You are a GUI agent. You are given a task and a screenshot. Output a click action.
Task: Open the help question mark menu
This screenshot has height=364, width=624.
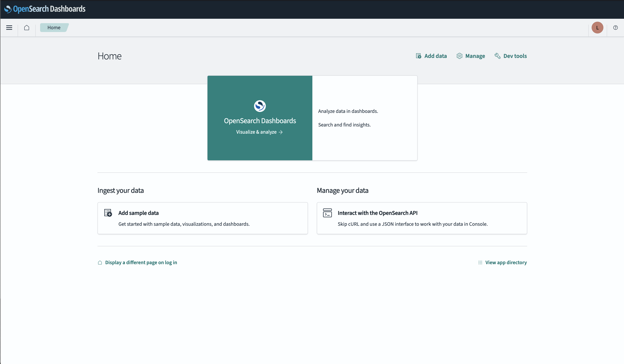point(615,27)
